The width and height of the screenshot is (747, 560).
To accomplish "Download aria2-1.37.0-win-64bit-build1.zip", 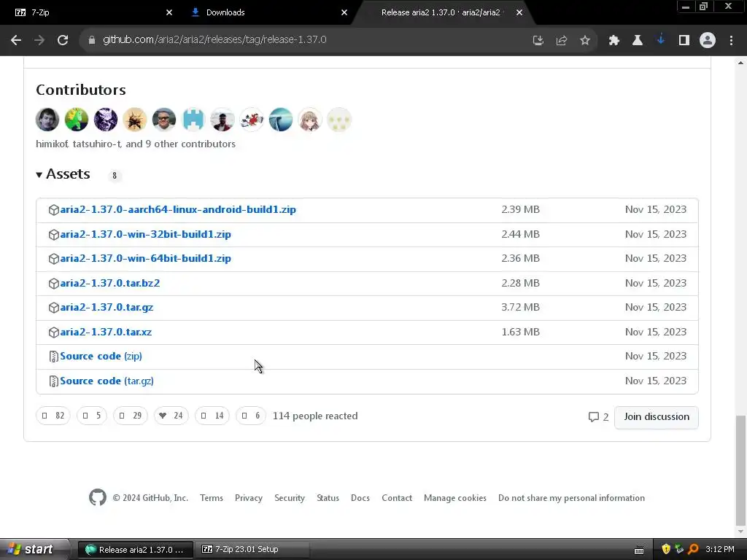I will (145, 259).
